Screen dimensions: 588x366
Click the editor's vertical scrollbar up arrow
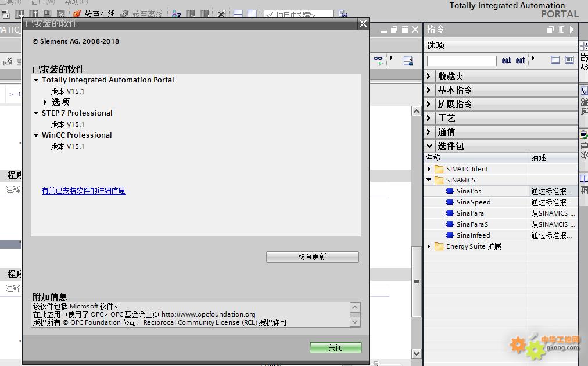(x=416, y=111)
